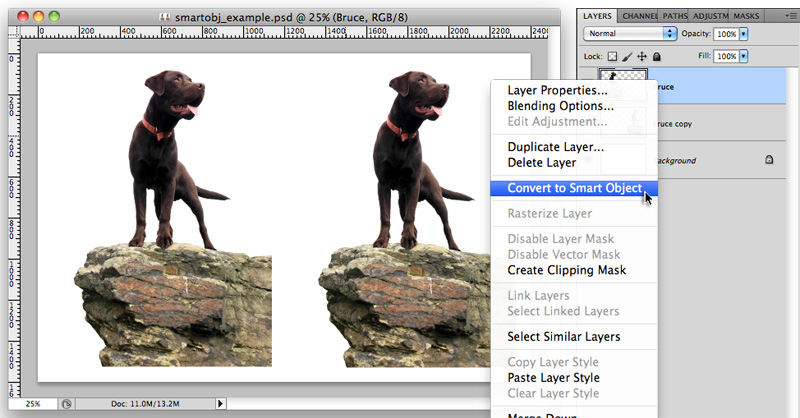The image size is (800, 418).
Task: Switch to the Masks tab
Action: pos(746,16)
